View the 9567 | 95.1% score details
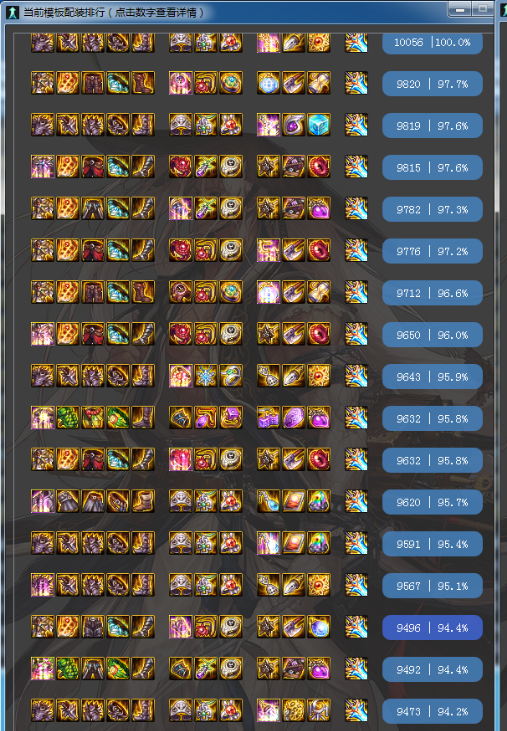The height and width of the screenshot is (731, 507). click(432, 586)
